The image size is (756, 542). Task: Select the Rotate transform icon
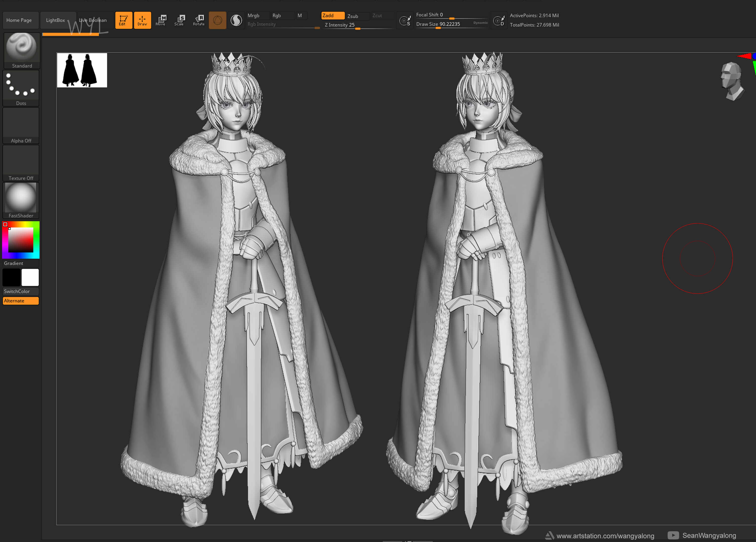click(199, 20)
